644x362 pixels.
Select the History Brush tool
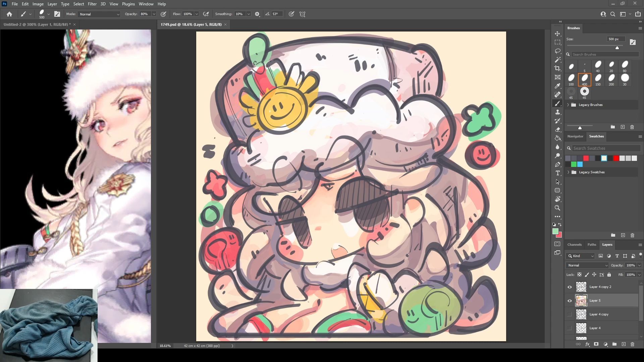point(557,121)
